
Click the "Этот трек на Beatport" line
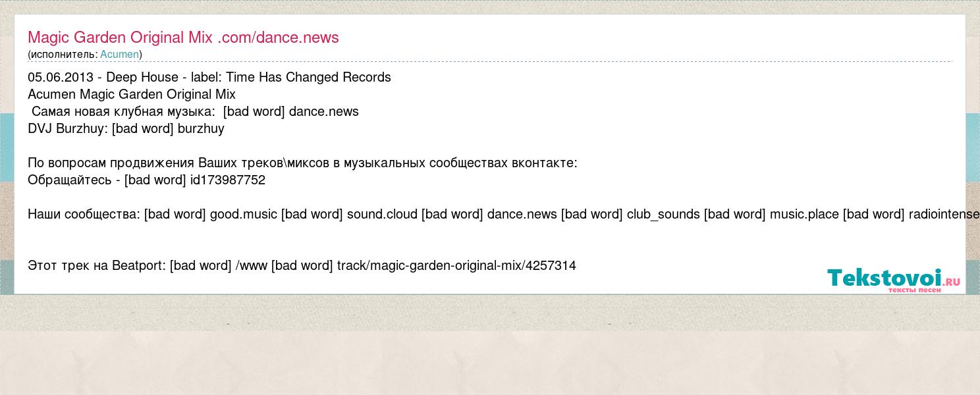pos(302,266)
